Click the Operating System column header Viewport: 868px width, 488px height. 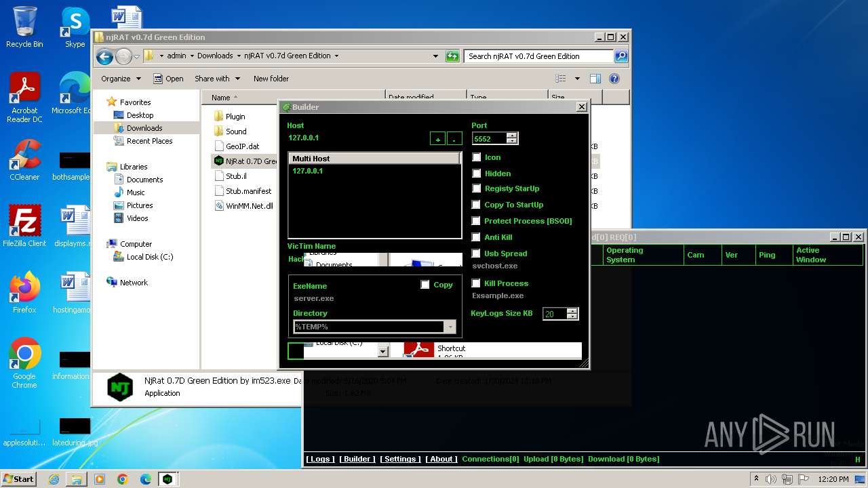tap(643, 255)
